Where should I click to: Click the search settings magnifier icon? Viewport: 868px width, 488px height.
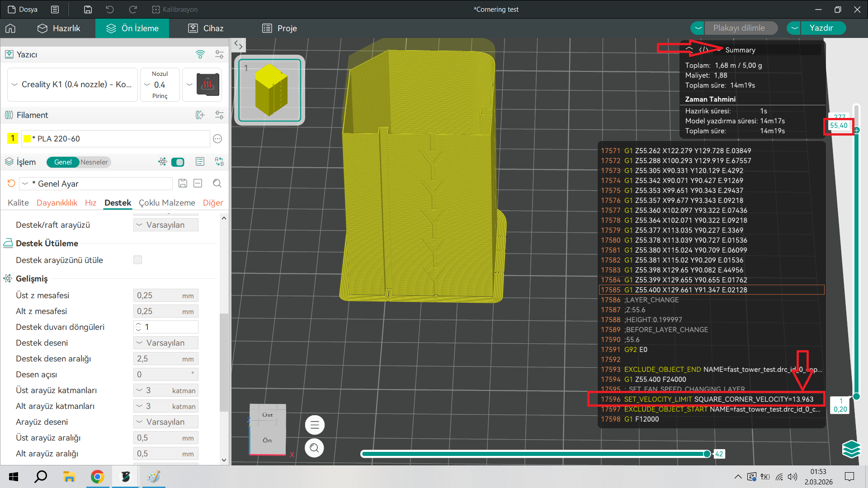point(217,183)
